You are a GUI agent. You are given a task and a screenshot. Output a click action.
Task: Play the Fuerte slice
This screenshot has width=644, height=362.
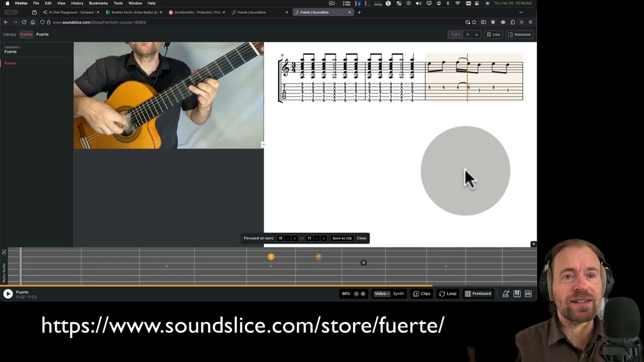(8, 294)
